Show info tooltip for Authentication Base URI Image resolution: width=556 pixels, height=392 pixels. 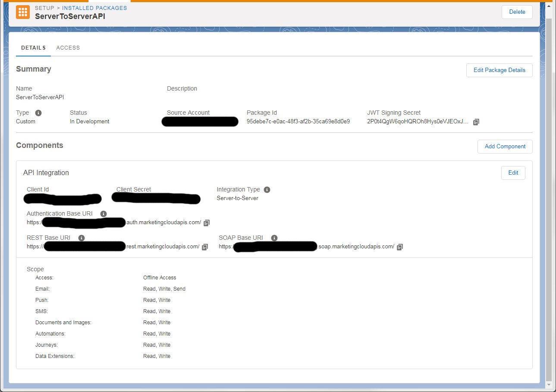(103, 214)
